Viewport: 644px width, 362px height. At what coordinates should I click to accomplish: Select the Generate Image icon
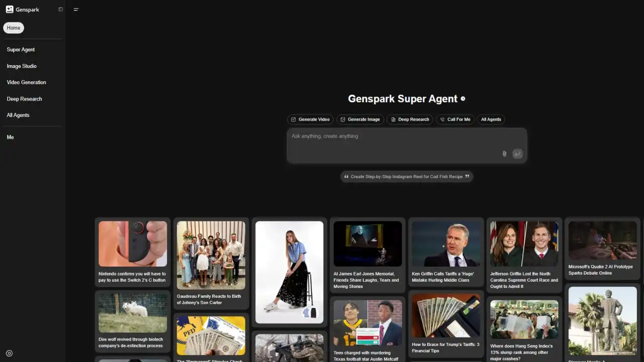point(344,119)
